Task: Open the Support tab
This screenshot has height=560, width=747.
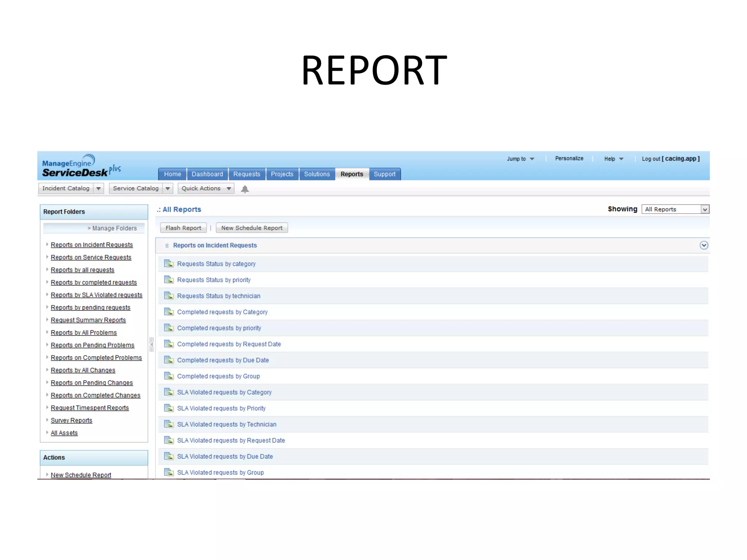Action: 385,174
